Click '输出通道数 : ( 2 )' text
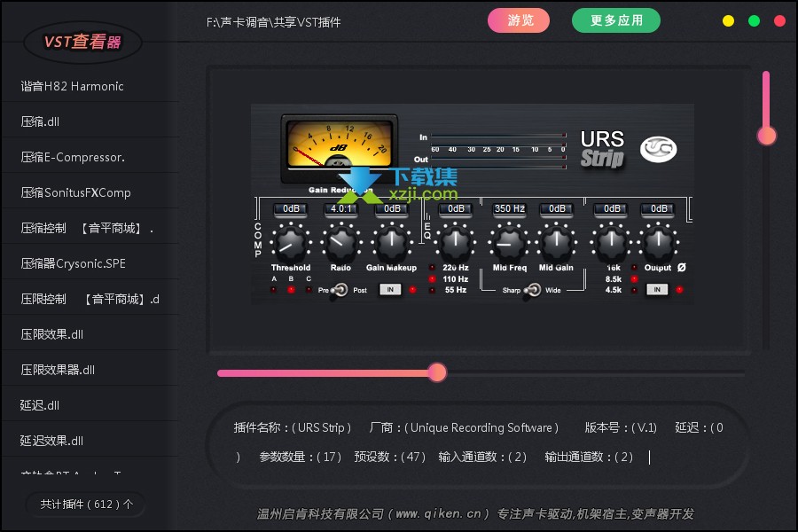Viewport: 798px width, 532px height. 589,457
